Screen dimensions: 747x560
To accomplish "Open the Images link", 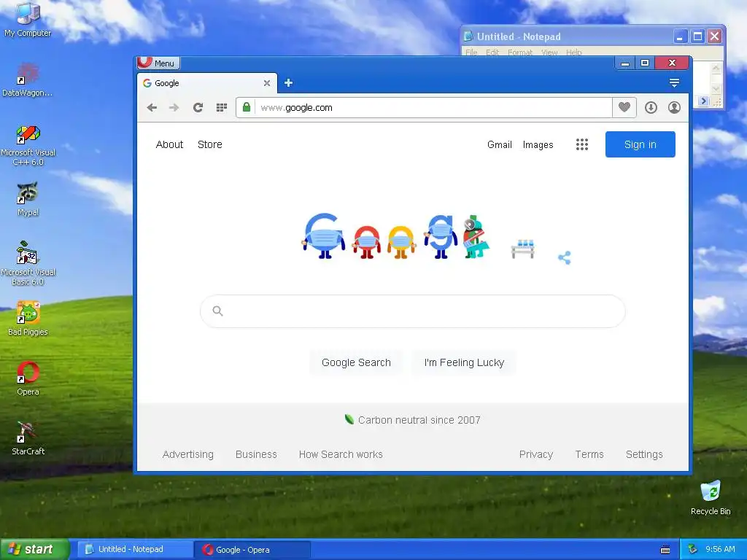I will click(538, 144).
